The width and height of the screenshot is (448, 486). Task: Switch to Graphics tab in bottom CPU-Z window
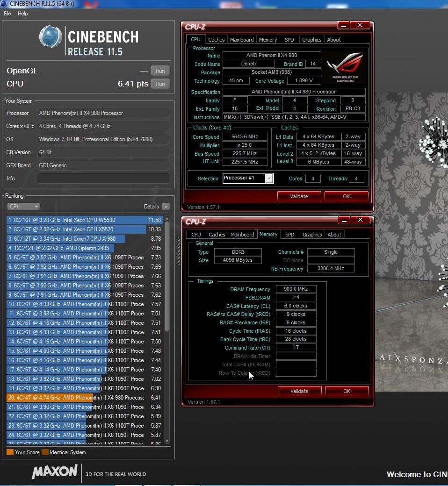pos(312,235)
